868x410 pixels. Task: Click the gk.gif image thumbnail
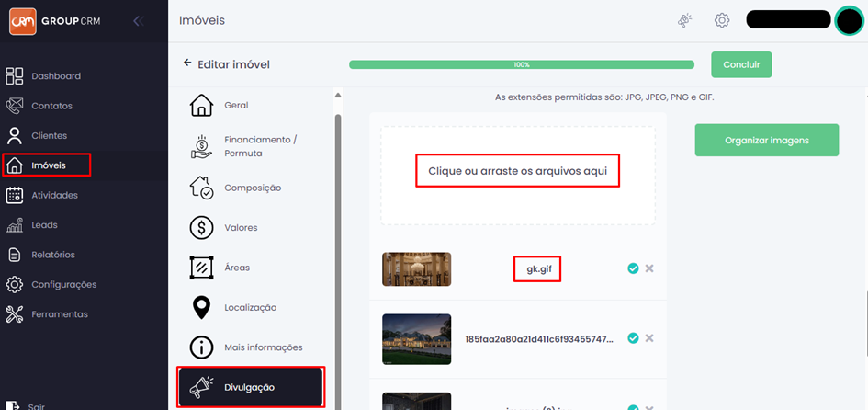click(x=416, y=269)
